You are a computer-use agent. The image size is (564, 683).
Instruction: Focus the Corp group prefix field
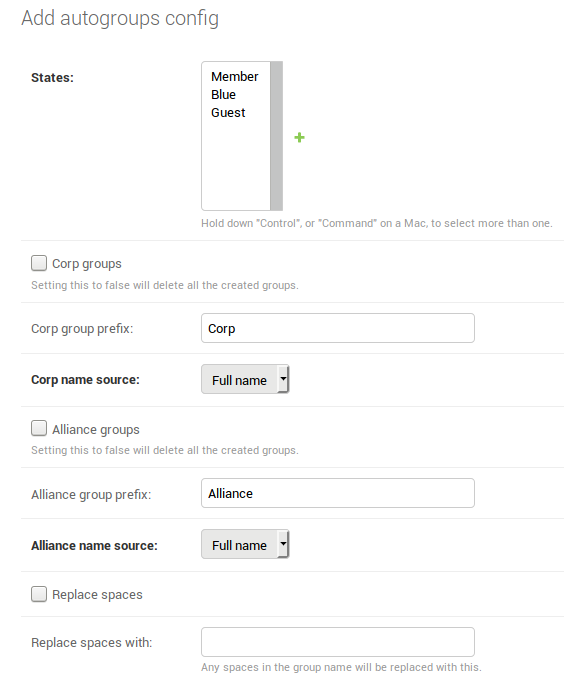tap(338, 328)
